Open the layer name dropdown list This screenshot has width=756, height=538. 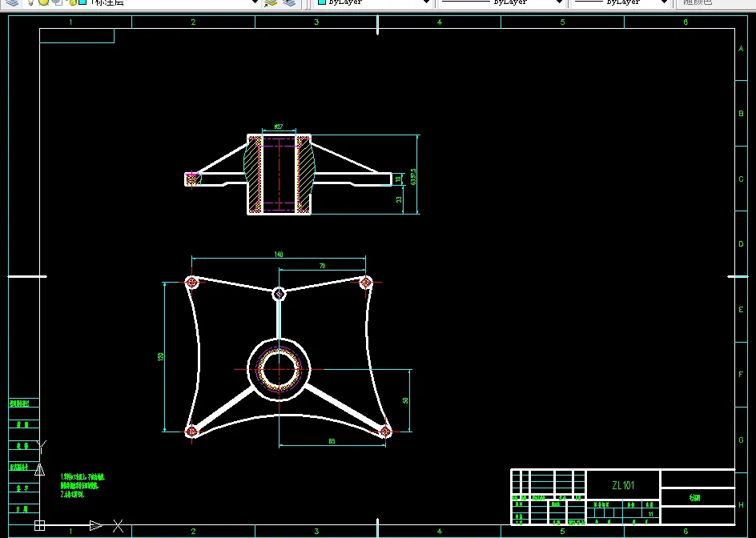[255, 2]
